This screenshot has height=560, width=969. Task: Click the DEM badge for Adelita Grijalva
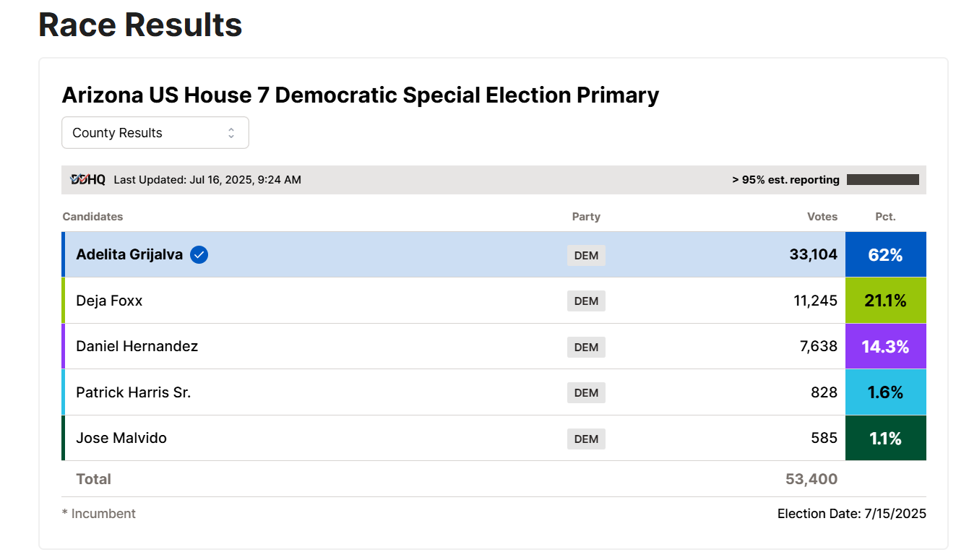[586, 255]
